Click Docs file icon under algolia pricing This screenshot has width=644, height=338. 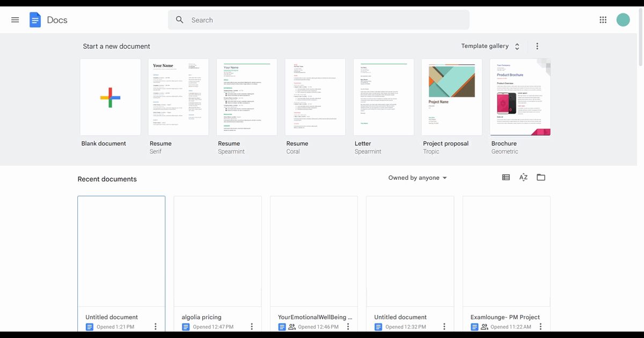click(x=186, y=327)
